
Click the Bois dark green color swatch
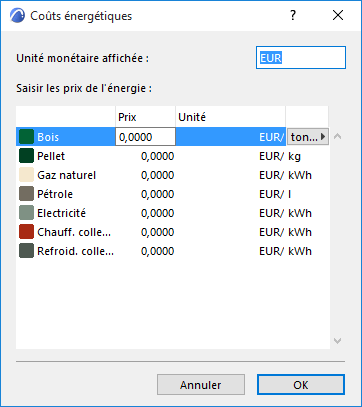point(27,137)
